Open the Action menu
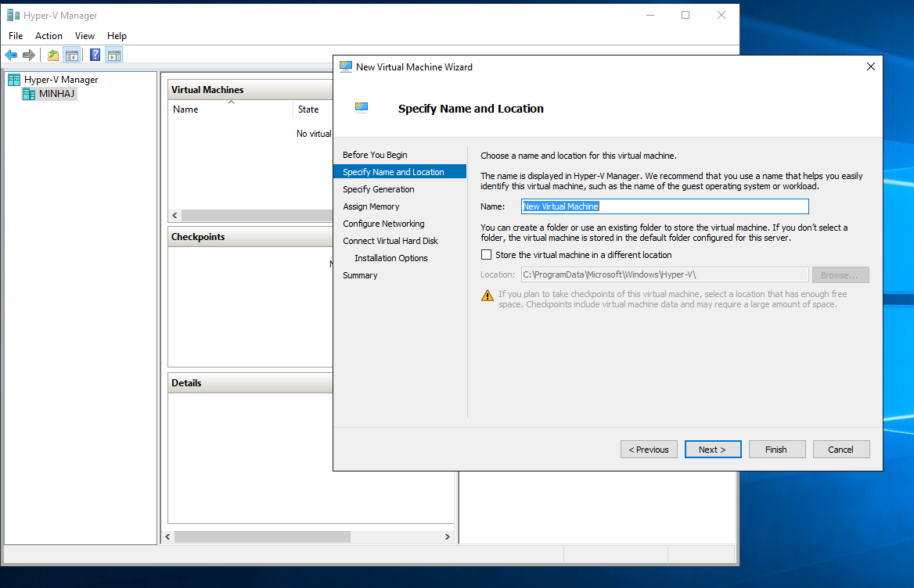This screenshot has width=914, height=588. tap(49, 36)
